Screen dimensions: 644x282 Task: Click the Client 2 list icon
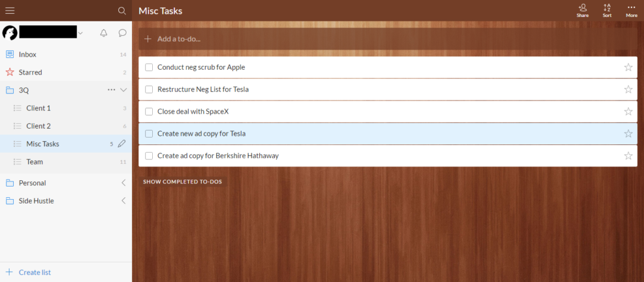click(x=17, y=126)
